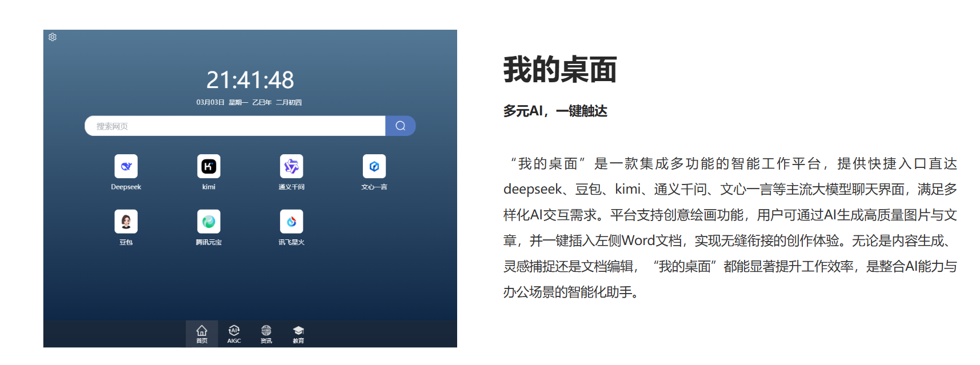
Task: Click the 二月初四 lunar date text
Action: coord(289,102)
